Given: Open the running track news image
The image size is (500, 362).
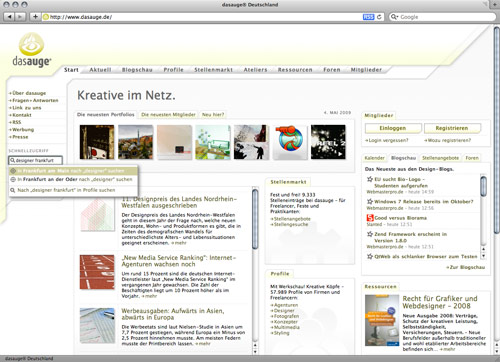Looking at the screenshot, I should [97, 272].
